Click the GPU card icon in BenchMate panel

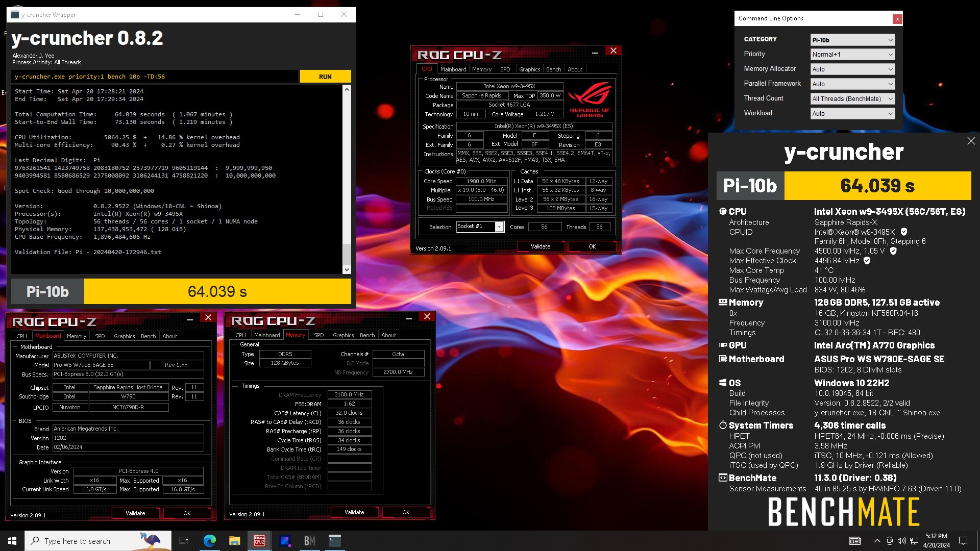click(723, 345)
